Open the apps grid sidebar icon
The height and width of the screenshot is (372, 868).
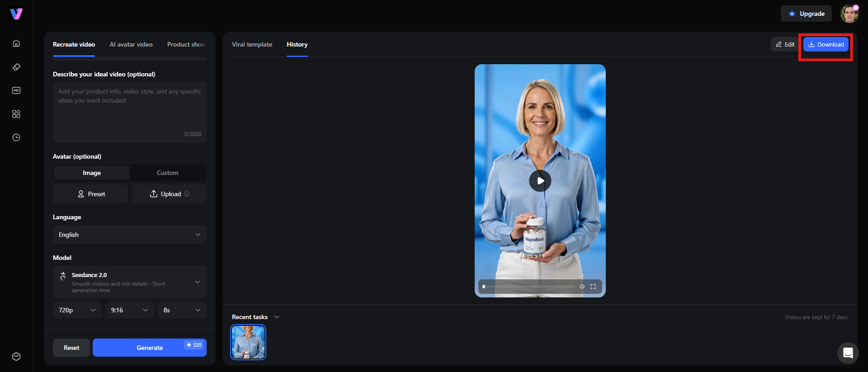16,114
